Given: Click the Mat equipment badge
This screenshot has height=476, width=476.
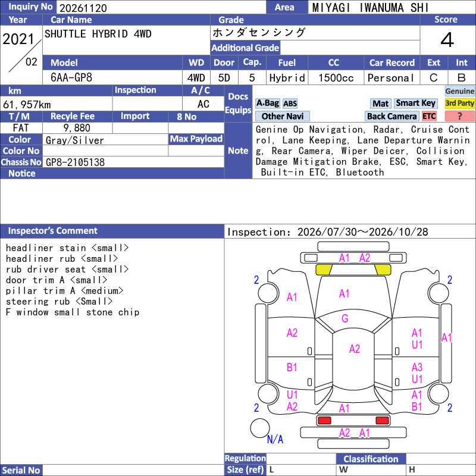Looking at the screenshot, I should pyautogui.click(x=380, y=104).
